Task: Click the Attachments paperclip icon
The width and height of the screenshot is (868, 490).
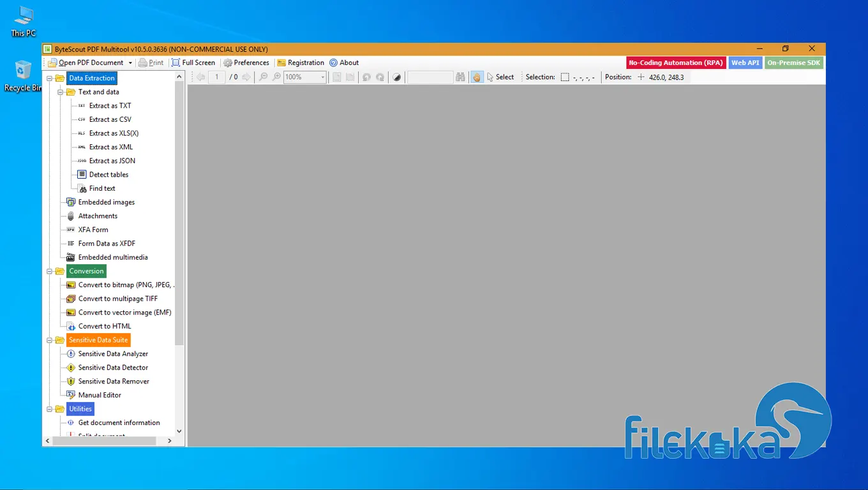Action: pos(71,216)
